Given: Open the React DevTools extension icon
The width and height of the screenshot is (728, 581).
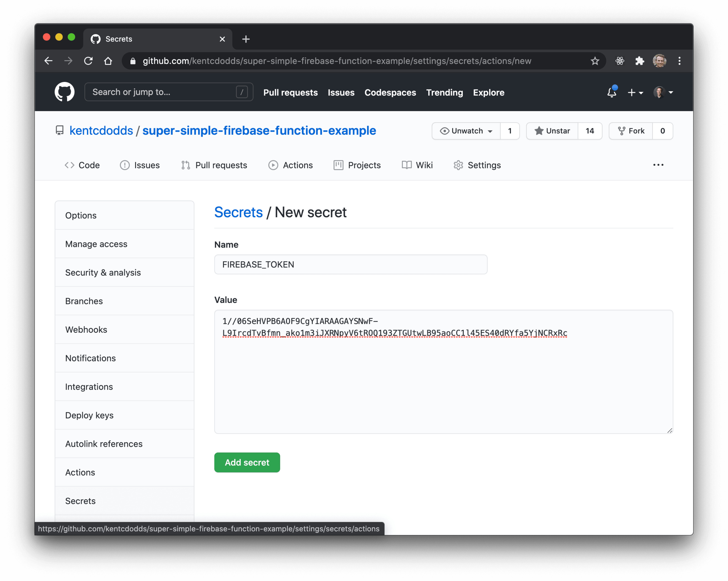Looking at the screenshot, I should pyautogui.click(x=620, y=61).
